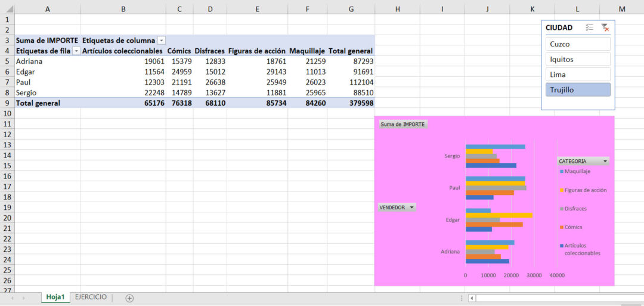Select cell with Edgar label
This screenshot has width=644, height=306.
point(48,72)
